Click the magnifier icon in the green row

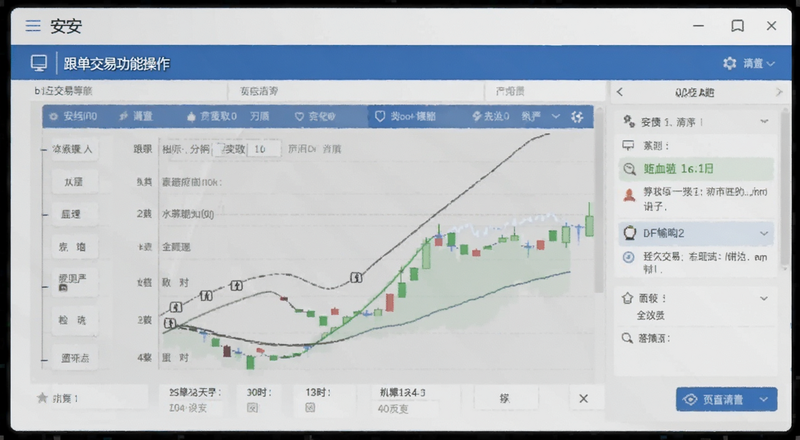click(629, 169)
